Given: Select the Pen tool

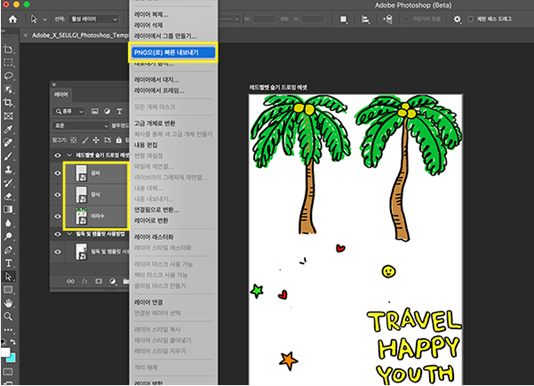Looking at the screenshot, I should pyautogui.click(x=9, y=250).
